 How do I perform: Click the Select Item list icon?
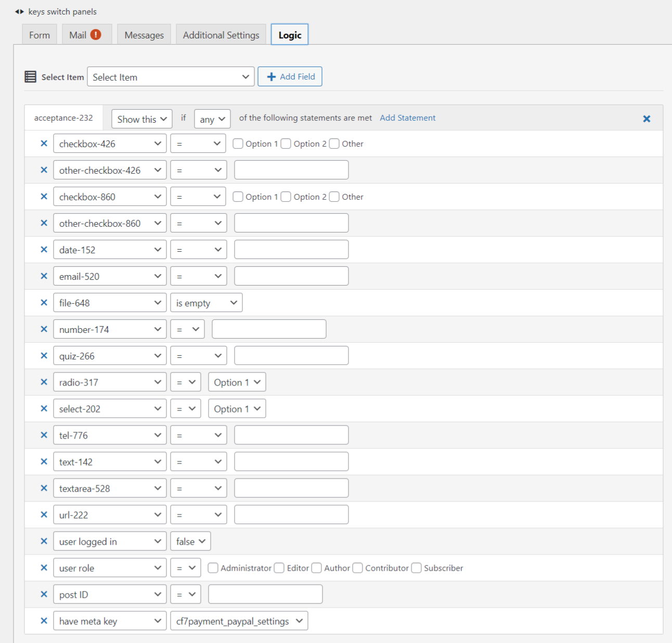point(31,77)
